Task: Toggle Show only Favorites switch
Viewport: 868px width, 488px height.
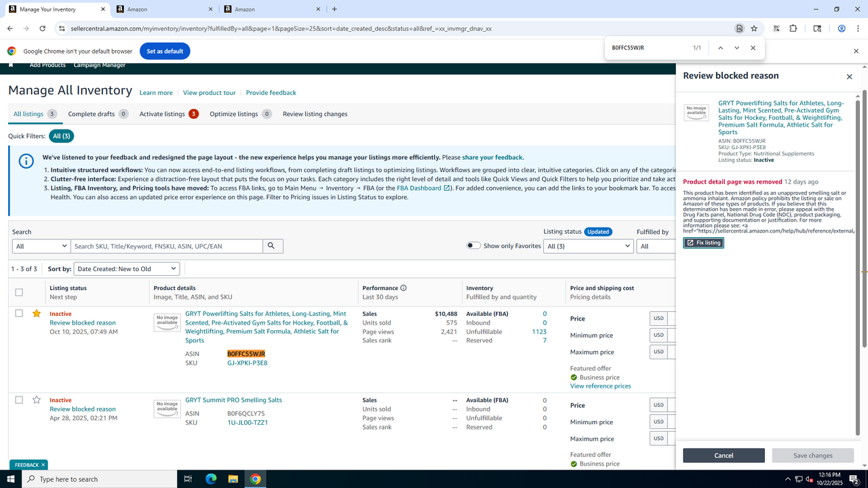Action: [473, 246]
